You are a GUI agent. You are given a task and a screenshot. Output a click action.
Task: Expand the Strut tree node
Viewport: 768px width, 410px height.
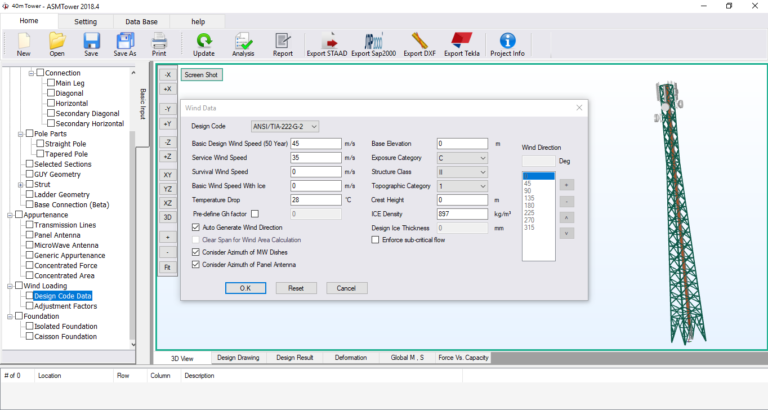tap(21, 185)
